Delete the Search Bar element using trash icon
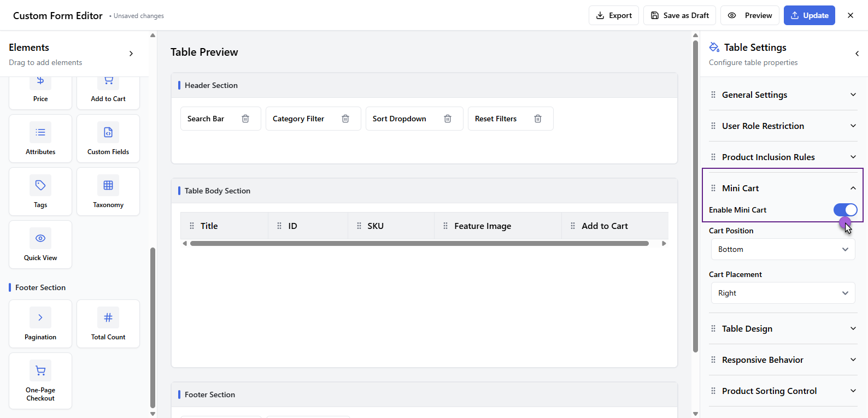Image resolution: width=868 pixels, height=418 pixels. [245, 119]
